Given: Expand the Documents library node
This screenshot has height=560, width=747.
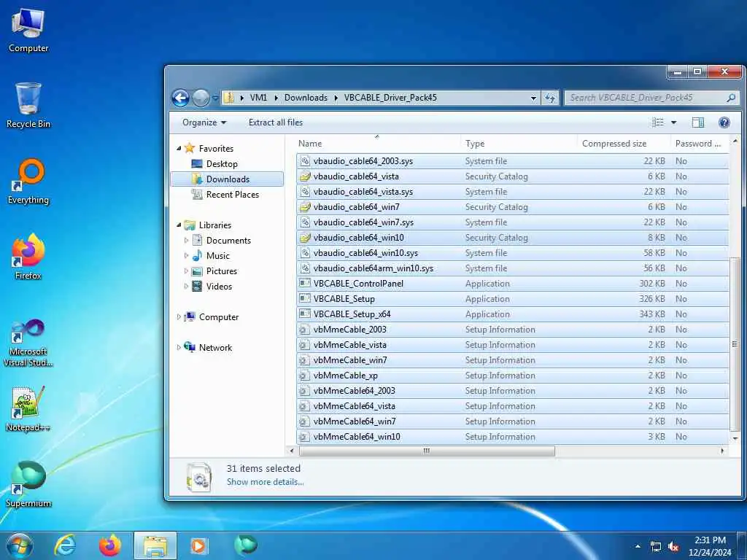Looking at the screenshot, I should tap(186, 241).
